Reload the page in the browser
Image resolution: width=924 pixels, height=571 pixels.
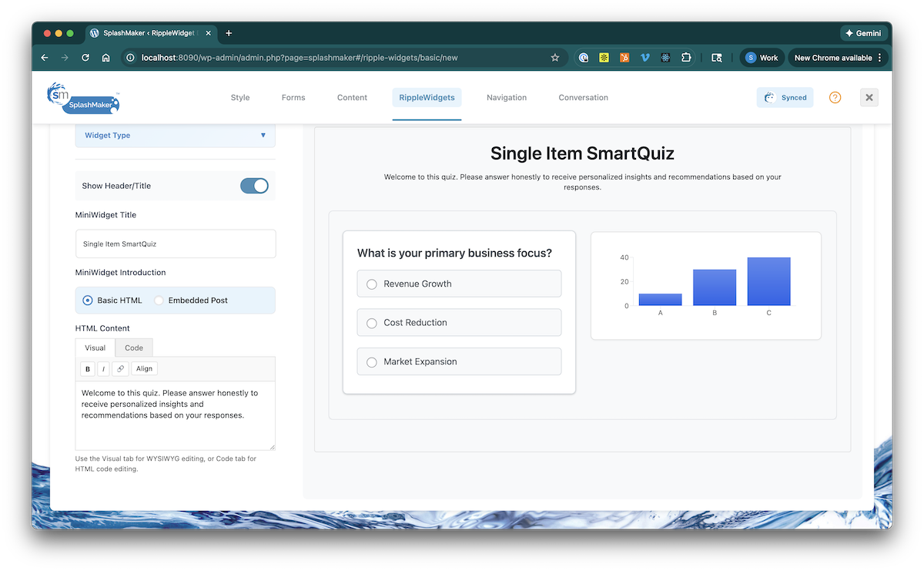tap(85, 58)
